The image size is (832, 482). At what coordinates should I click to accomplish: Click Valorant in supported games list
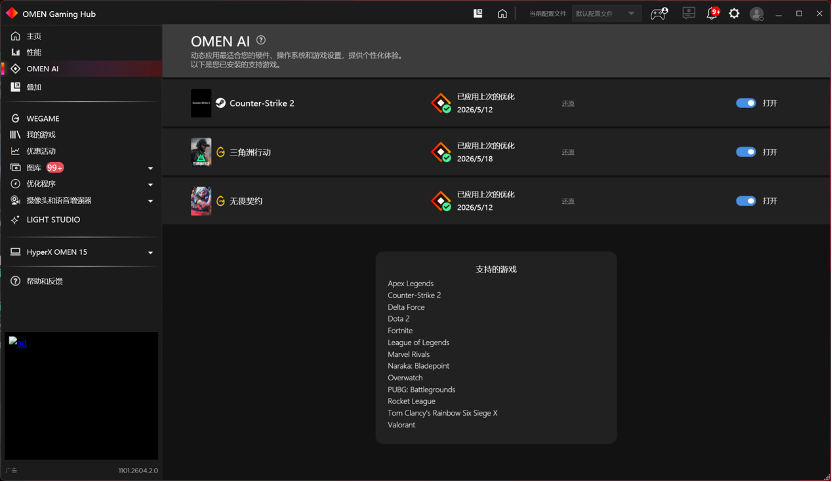(x=401, y=425)
